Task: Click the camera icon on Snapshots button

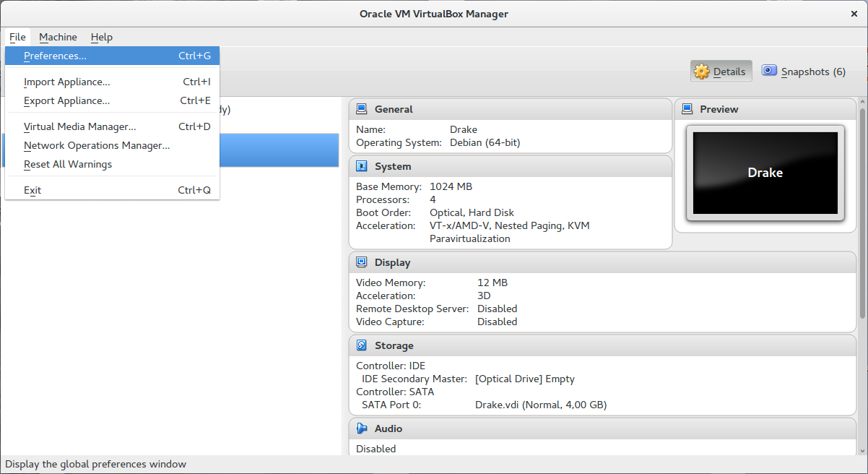Action: [x=769, y=71]
